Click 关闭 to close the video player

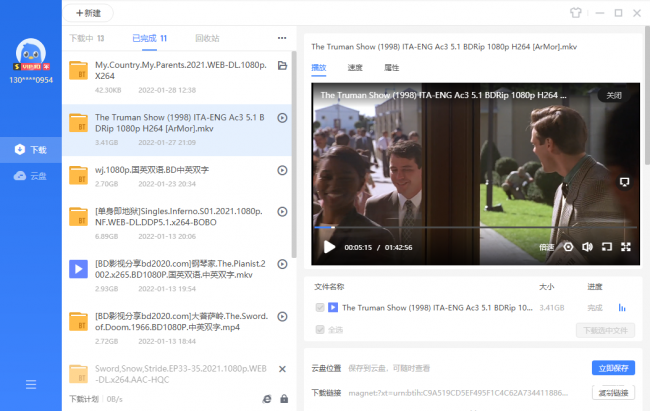614,95
